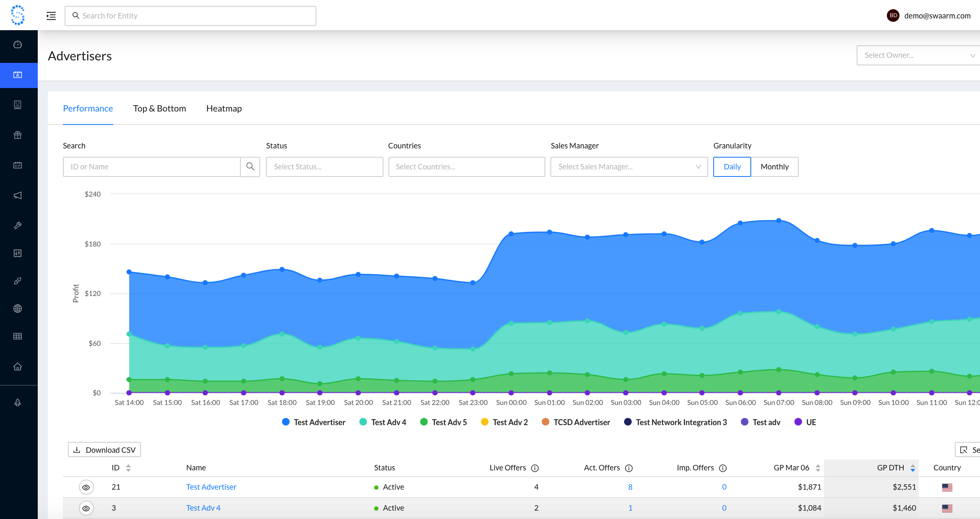
Task: Open the megaphone announcements icon
Action: click(18, 195)
